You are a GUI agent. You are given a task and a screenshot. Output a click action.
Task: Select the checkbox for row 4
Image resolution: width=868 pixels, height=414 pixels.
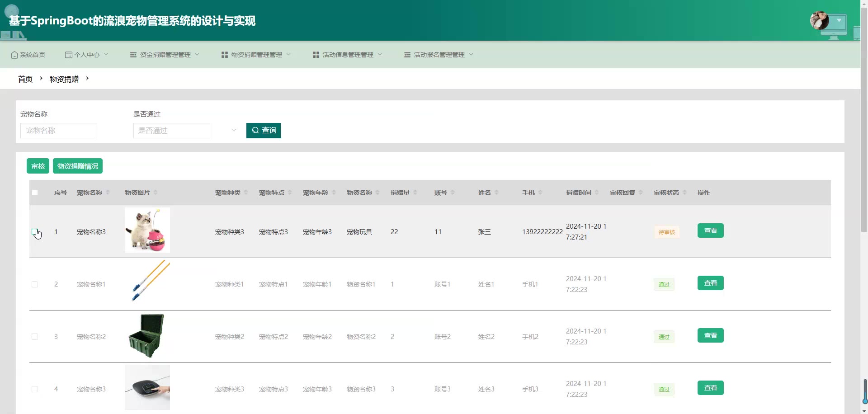point(35,389)
